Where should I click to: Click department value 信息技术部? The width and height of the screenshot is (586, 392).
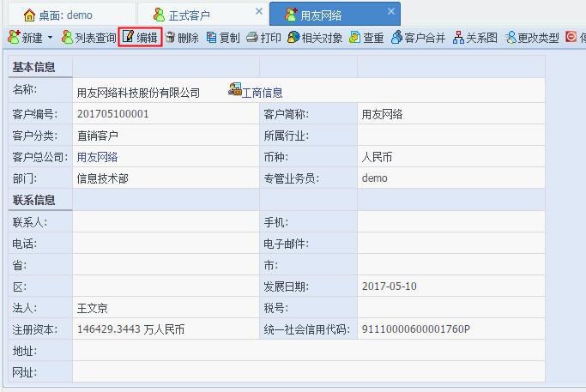[x=103, y=178]
